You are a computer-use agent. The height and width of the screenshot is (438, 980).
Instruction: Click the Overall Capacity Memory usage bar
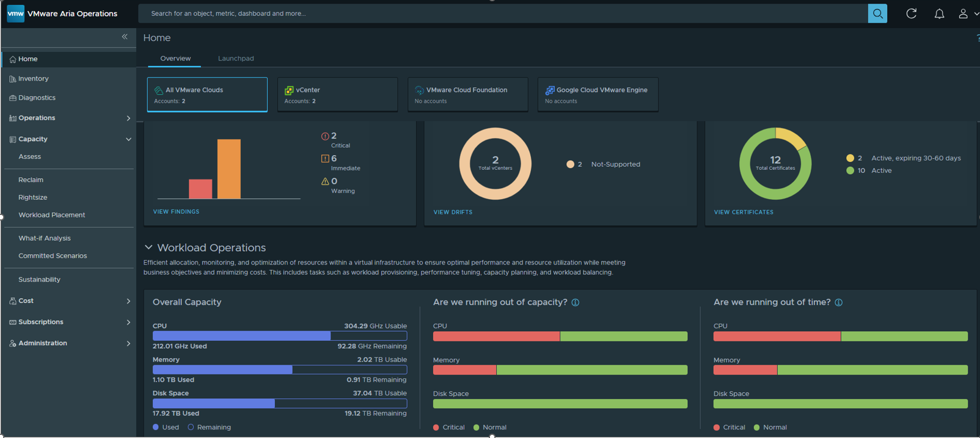[x=280, y=370]
